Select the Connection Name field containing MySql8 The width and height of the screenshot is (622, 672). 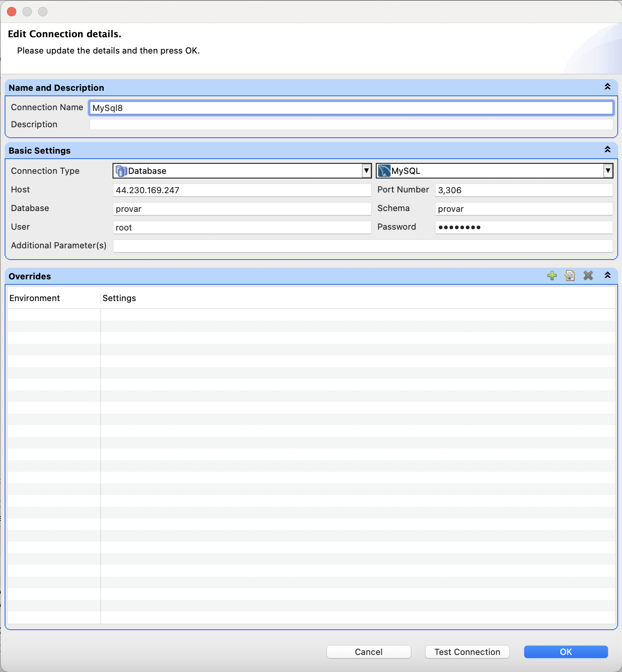tap(349, 108)
